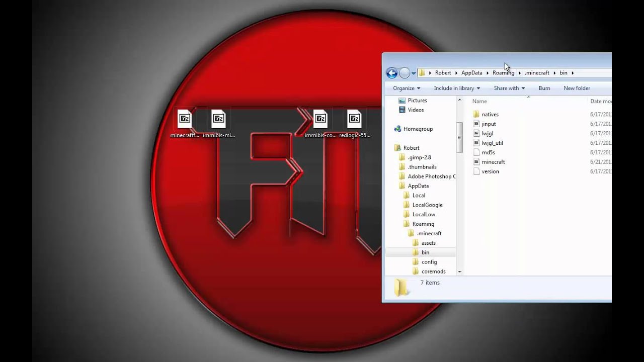This screenshot has width=644, height=362.
Task: Click navigation pane scroll down arrow
Action: 459,271
